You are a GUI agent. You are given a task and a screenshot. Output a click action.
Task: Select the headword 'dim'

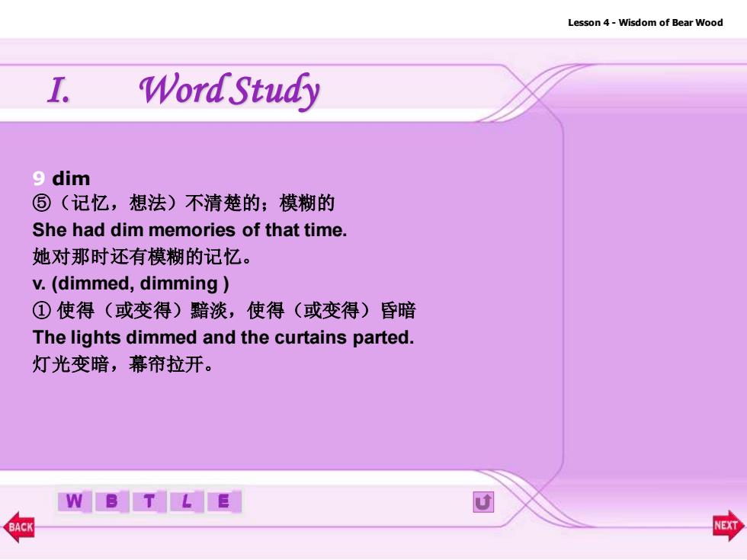point(71,178)
